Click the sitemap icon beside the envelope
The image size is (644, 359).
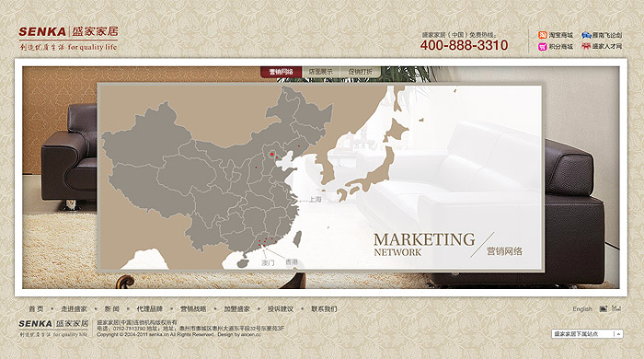(x=616, y=308)
